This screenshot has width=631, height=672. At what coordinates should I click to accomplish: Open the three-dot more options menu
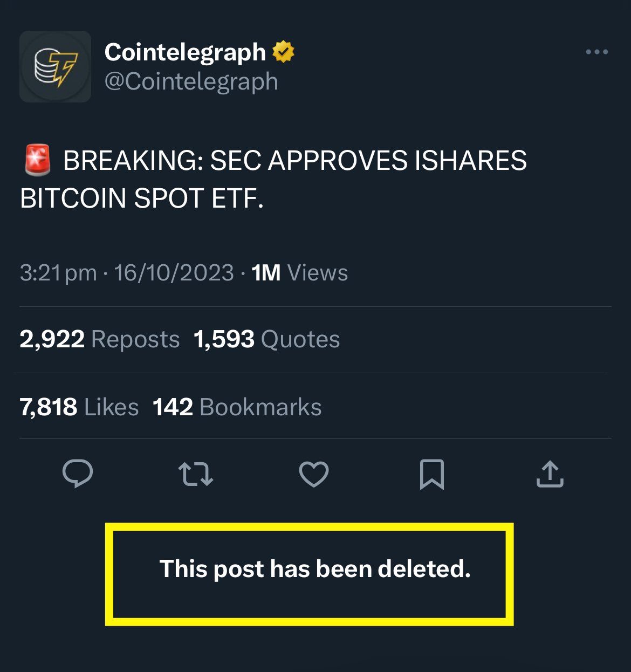(596, 52)
